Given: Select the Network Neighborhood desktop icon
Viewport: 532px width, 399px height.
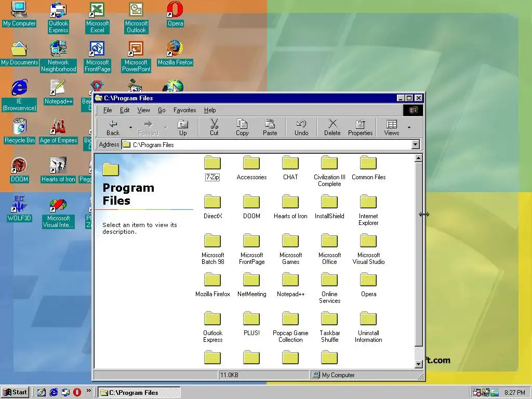Looking at the screenshot, I should click(x=58, y=57).
